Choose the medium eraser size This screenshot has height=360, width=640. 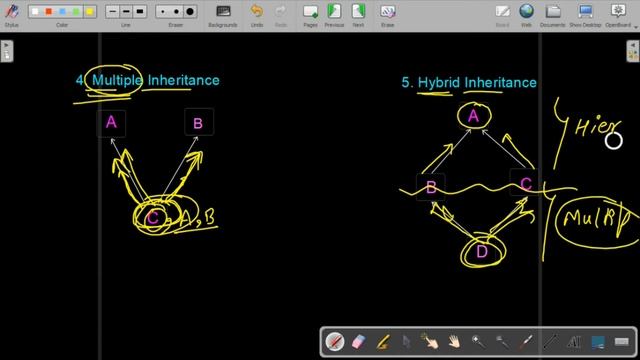point(176,11)
